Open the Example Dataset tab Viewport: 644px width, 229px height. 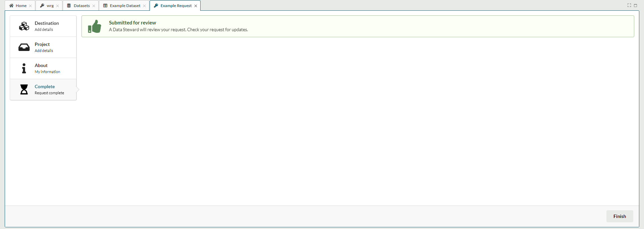125,6
